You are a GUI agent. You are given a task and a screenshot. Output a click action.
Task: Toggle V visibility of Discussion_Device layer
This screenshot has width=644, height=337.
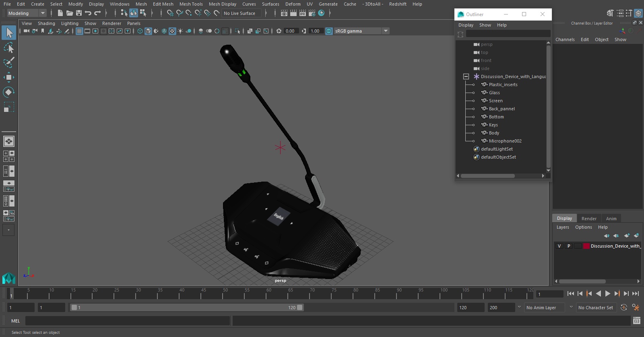click(559, 246)
